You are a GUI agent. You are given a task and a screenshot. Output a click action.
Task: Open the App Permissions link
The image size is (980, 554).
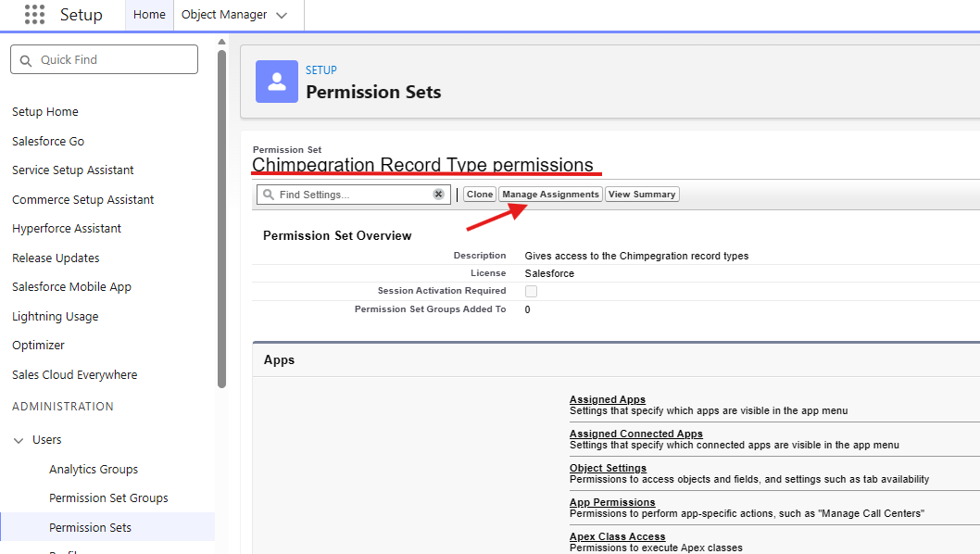tap(612, 503)
